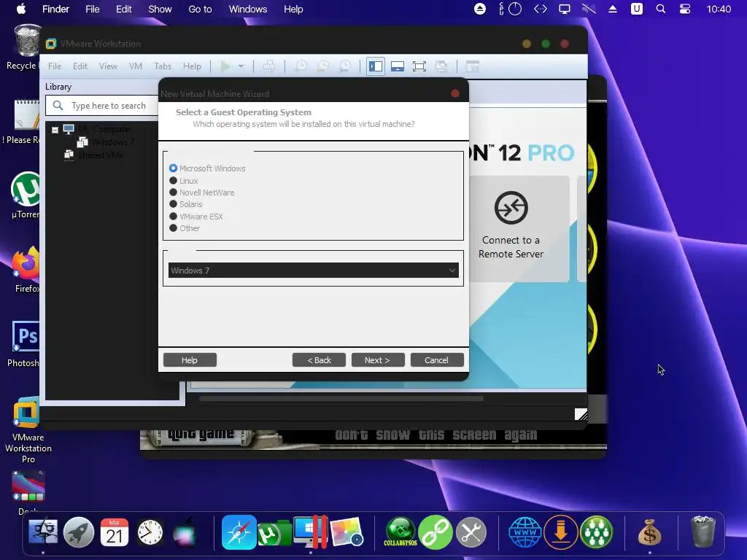Open the power options dropdown arrow
Image resolution: width=747 pixels, height=560 pixels.
click(x=241, y=66)
